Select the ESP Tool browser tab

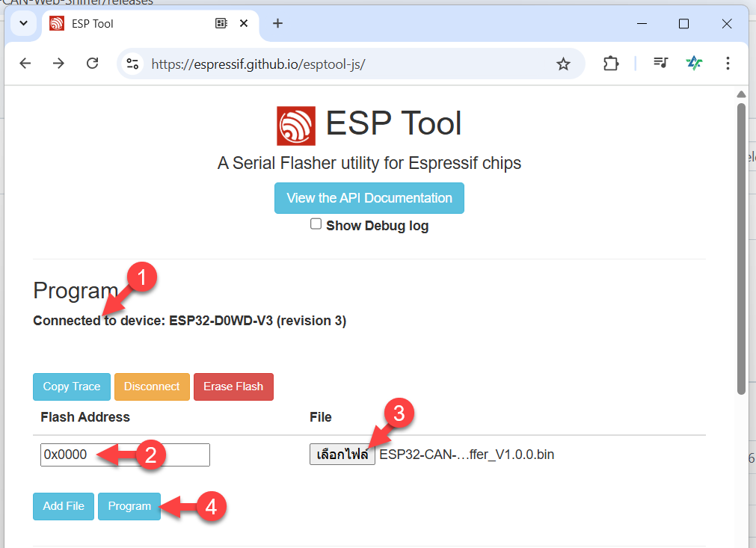150,23
